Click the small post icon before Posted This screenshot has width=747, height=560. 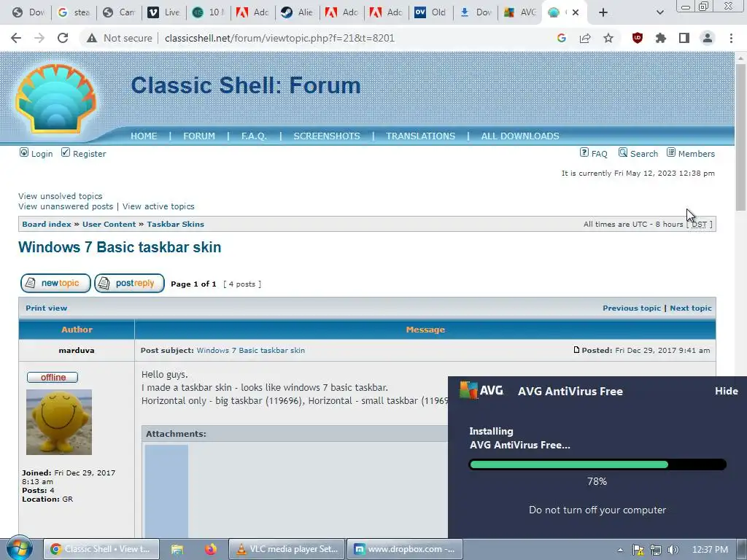coord(576,350)
